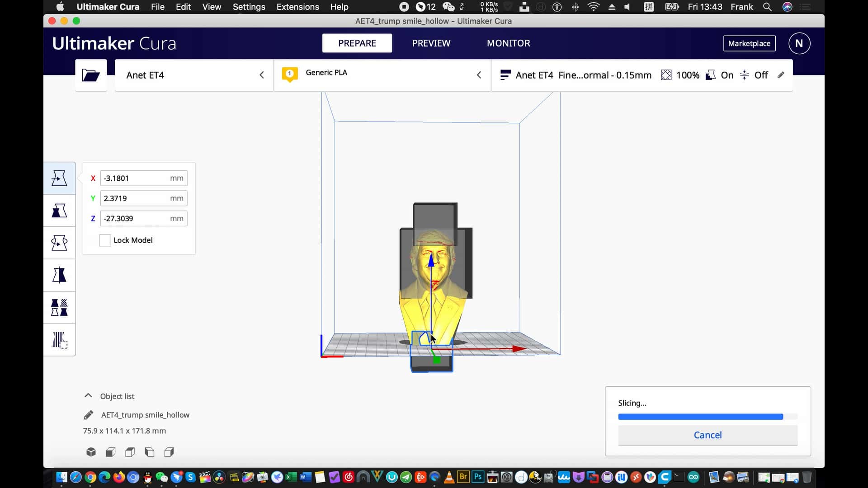Screen dimensions: 868x488
Task: Open the Marketplace
Action: tap(749, 43)
